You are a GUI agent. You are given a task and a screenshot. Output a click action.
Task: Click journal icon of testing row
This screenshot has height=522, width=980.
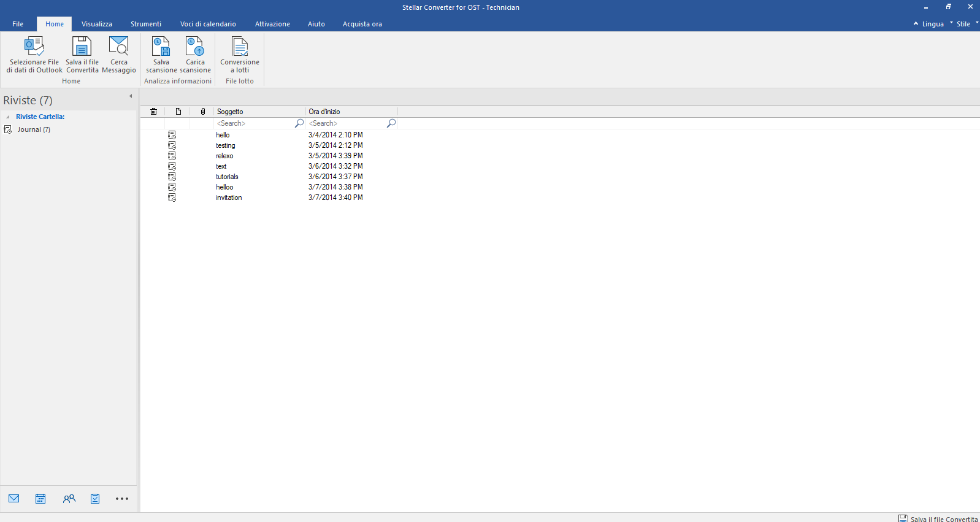(x=172, y=145)
